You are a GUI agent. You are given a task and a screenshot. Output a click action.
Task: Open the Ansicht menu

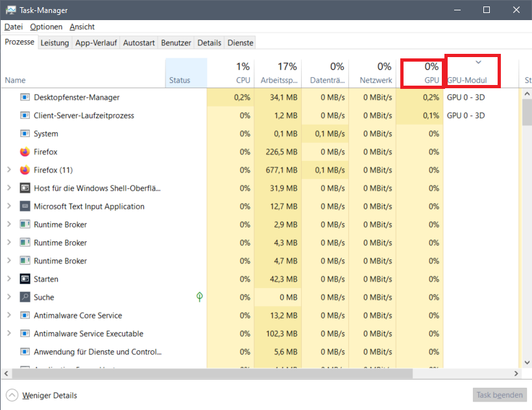82,27
